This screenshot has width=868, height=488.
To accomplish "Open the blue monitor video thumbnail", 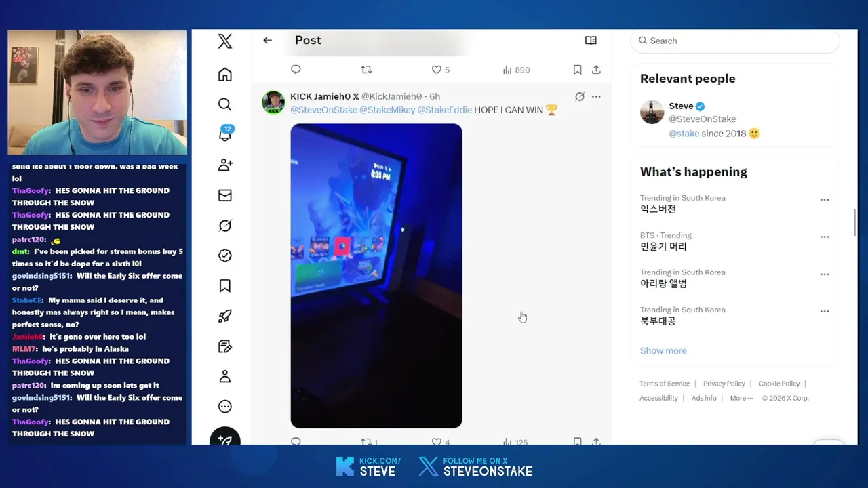I will click(x=376, y=276).
